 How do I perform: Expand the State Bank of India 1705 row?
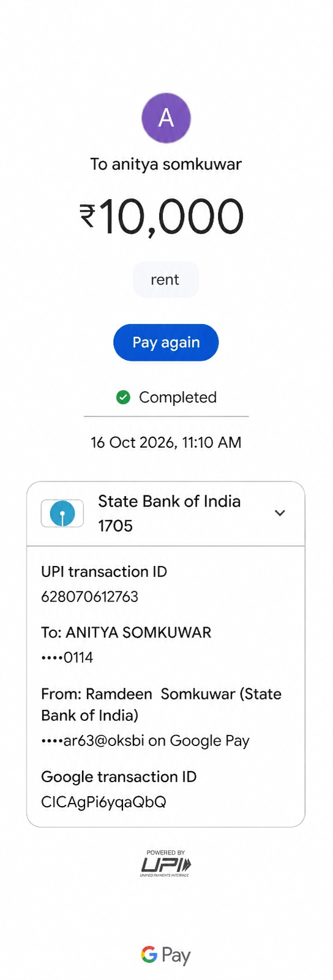(x=166, y=513)
